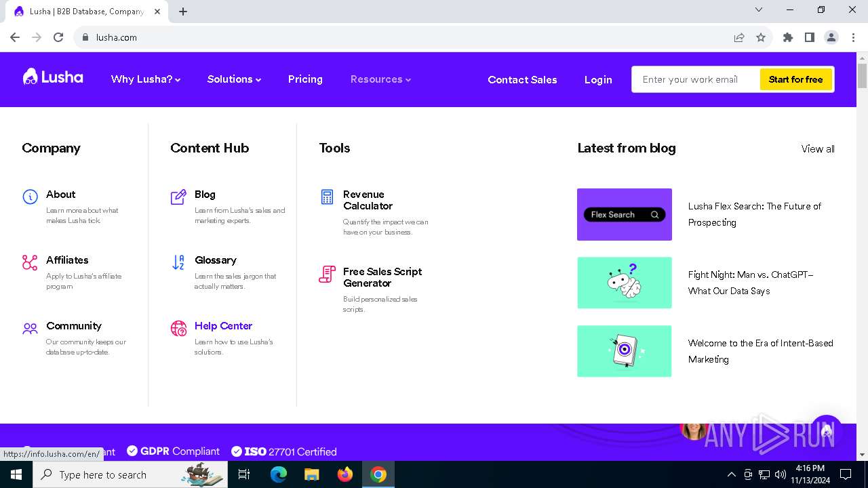Click the Free Sales Script scroll icon

click(327, 274)
